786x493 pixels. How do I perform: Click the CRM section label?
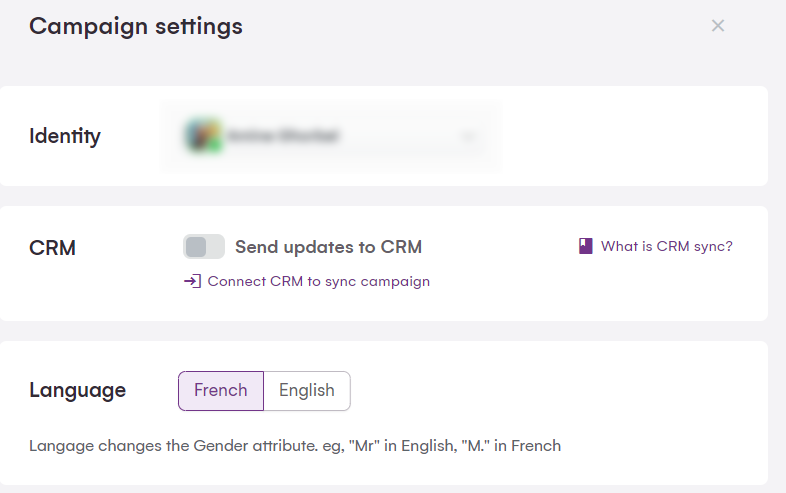[x=52, y=248]
